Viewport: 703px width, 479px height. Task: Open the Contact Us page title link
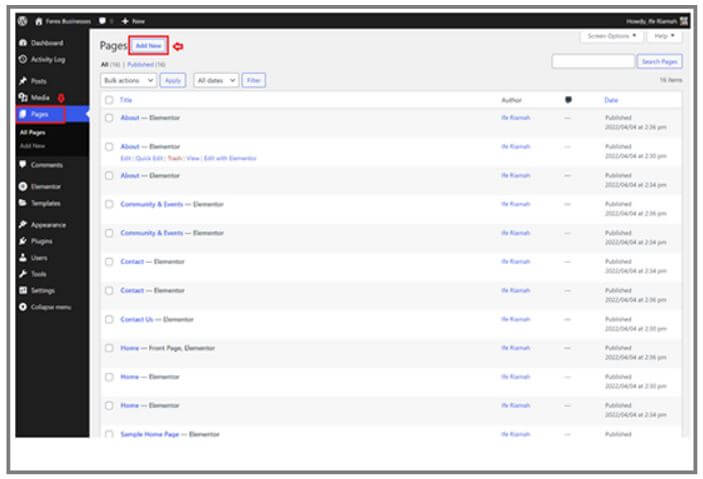click(137, 319)
